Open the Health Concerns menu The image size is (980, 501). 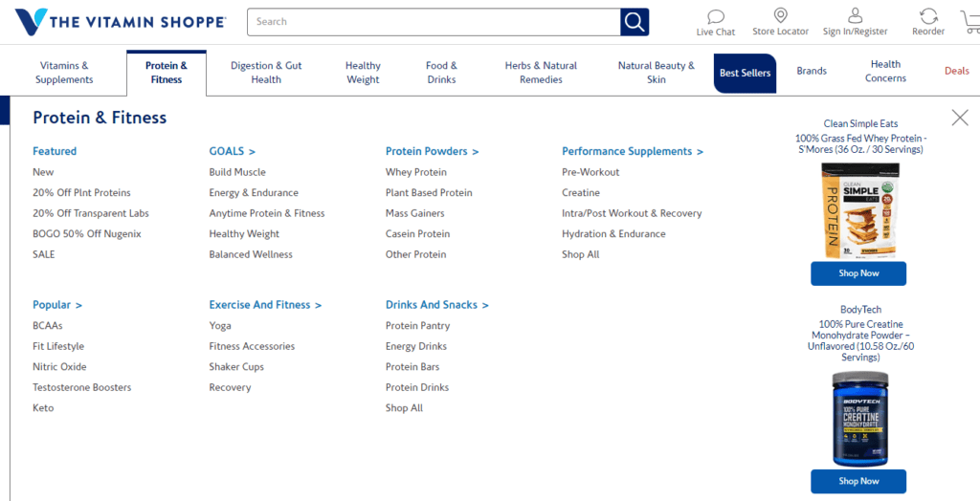885,71
